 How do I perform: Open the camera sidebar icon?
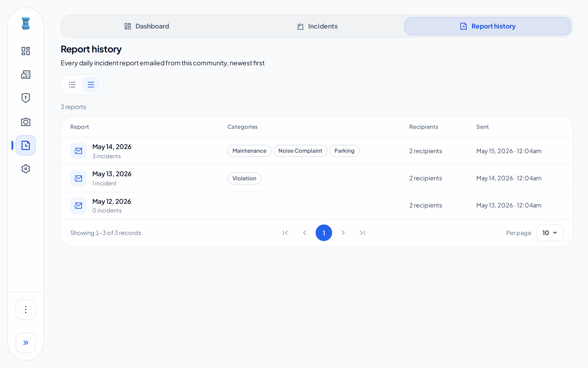[26, 122]
